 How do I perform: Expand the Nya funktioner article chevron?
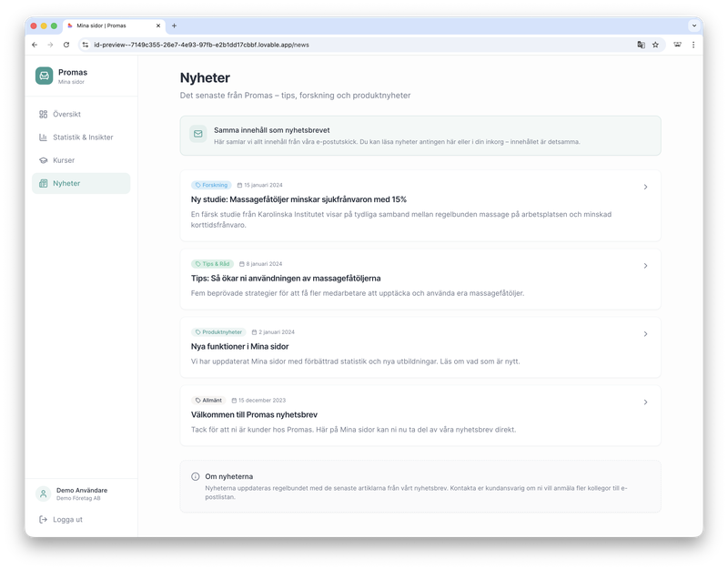[x=645, y=334]
